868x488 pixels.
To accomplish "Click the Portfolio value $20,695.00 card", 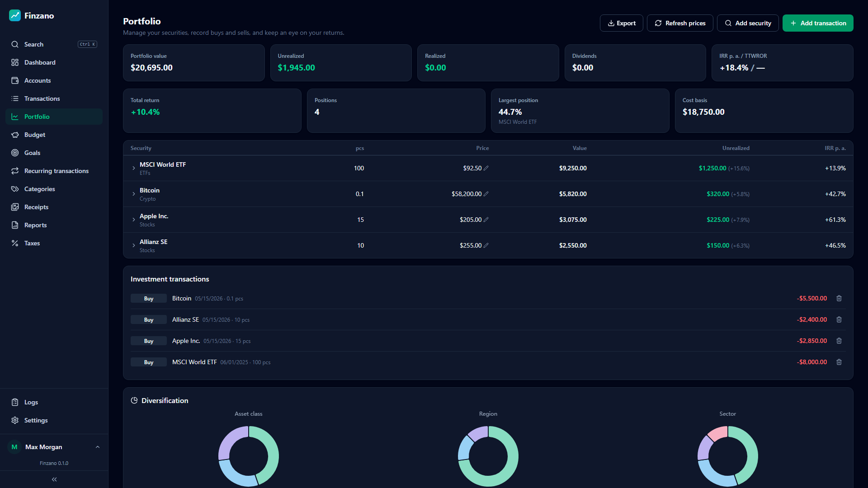I will pyautogui.click(x=194, y=63).
